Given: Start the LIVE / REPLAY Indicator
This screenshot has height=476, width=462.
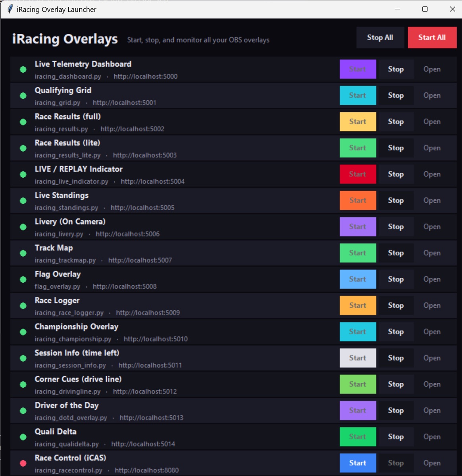Looking at the screenshot, I should [x=358, y=174].
